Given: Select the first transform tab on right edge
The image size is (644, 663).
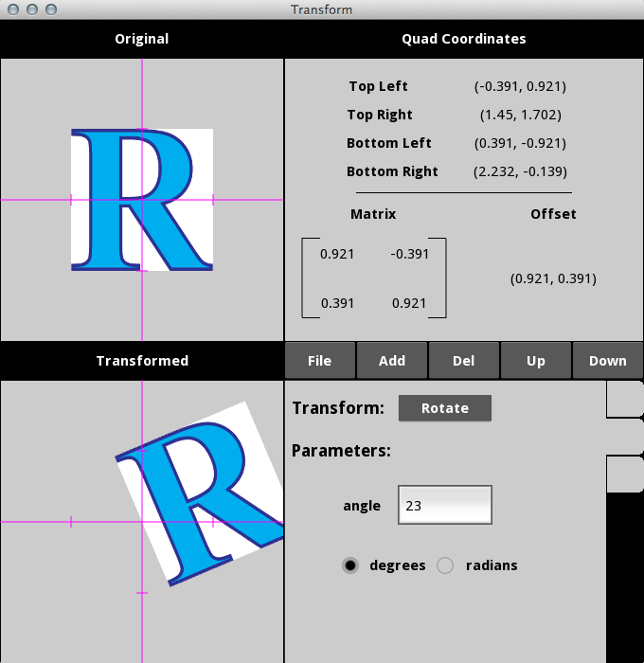Looking at the screenshot, I should [x=624, y=399].
